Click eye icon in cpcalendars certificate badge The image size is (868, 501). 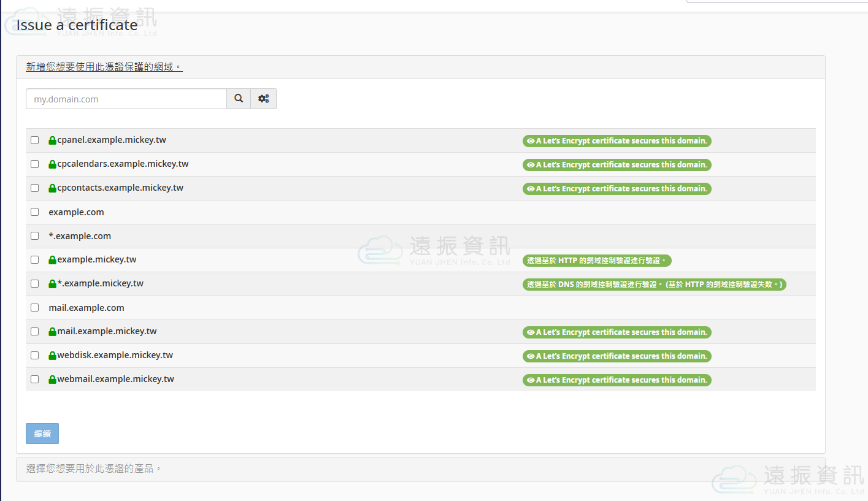coord(531,165)
